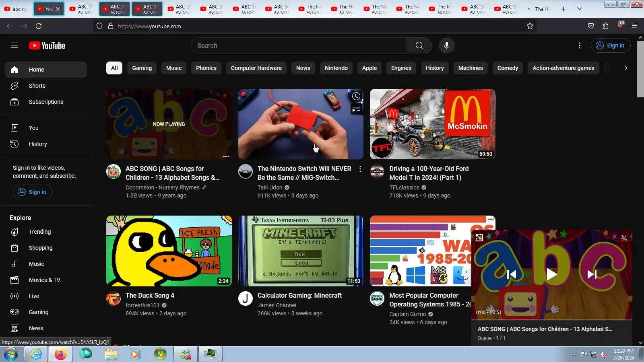Click the page vertical scrollbar thumb
This screenshot has width=644, height=362.
tap(640, 69)
